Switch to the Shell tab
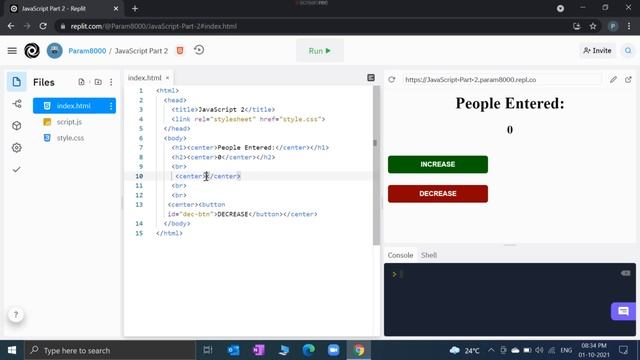 pyautogui.click(x=429, y=255)
